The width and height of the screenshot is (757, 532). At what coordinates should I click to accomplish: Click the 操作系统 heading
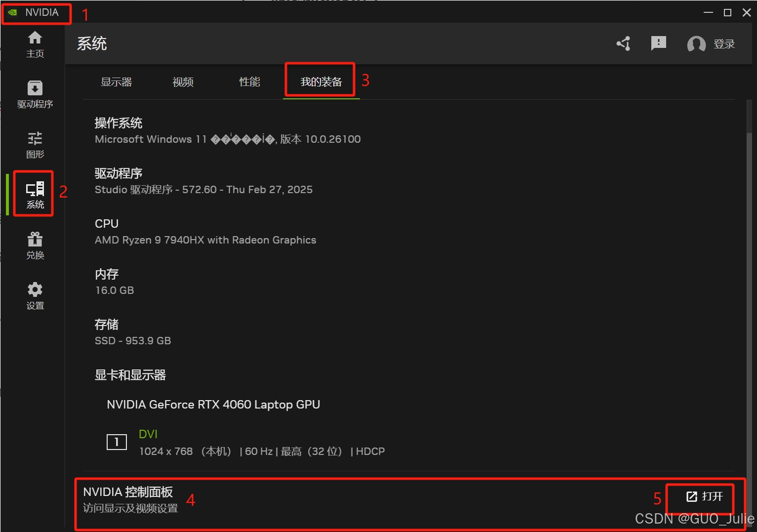(x=119, y=123)
